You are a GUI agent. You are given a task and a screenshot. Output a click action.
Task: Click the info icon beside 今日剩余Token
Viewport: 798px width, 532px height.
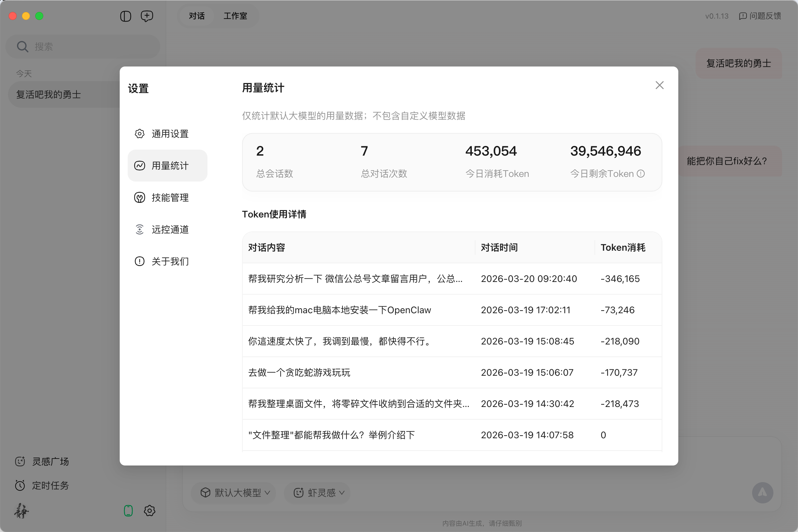pos(641,173)
